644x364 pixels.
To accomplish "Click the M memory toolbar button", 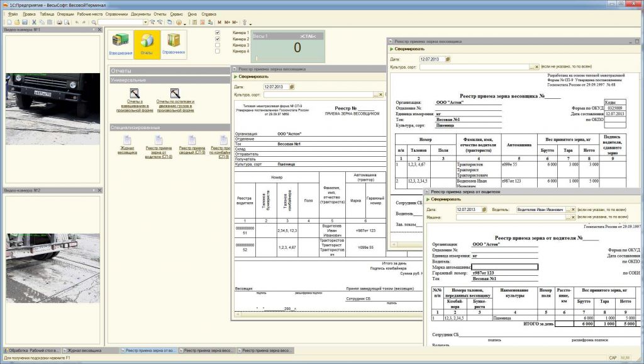I will (219, 22).
